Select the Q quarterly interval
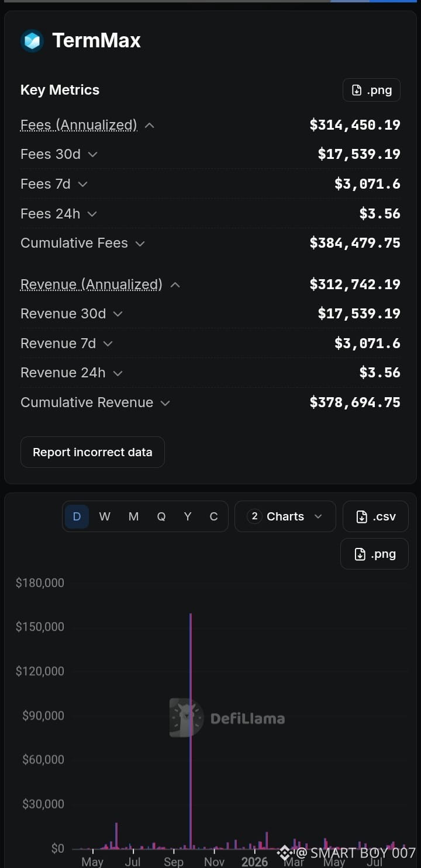The height and width of the screenshot is (868, 421). click(x=161, y=516)
